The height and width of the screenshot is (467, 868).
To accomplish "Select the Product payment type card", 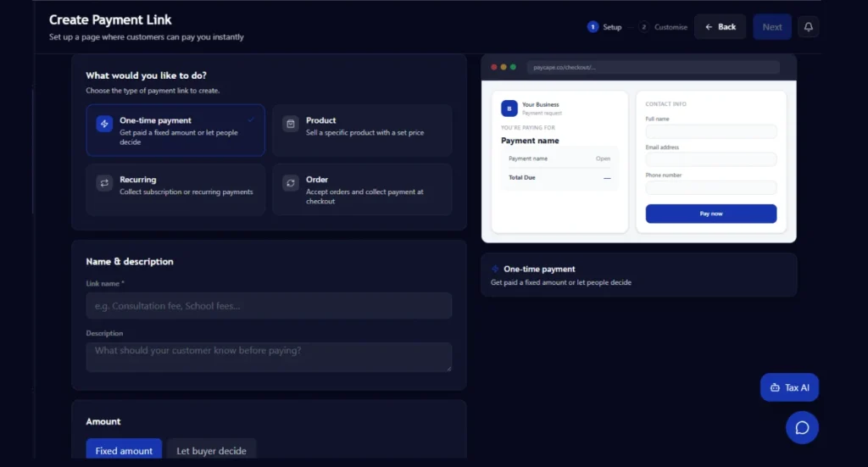I will [362, 130].
